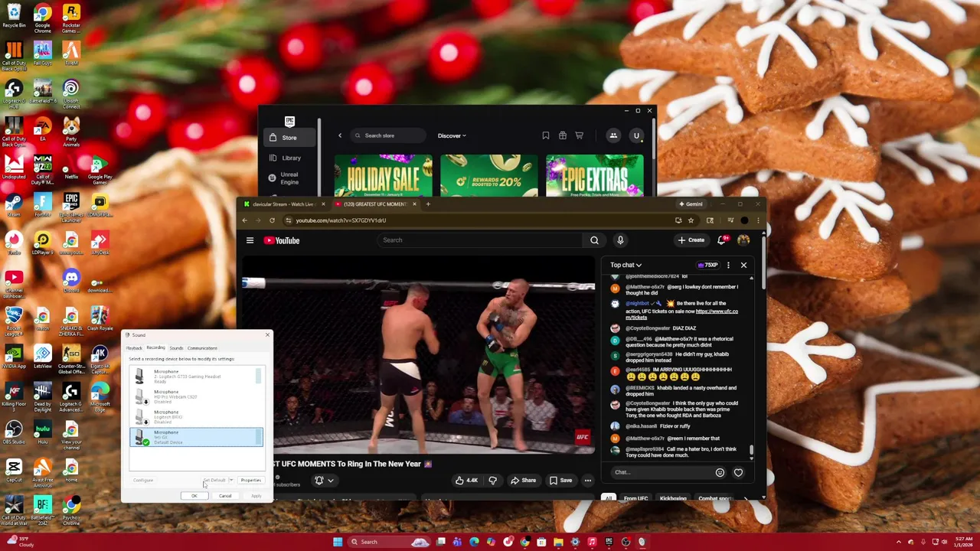The image size is (980, 551).
Task: Open Hulu desktop shortcut
Action: point(42,432)
